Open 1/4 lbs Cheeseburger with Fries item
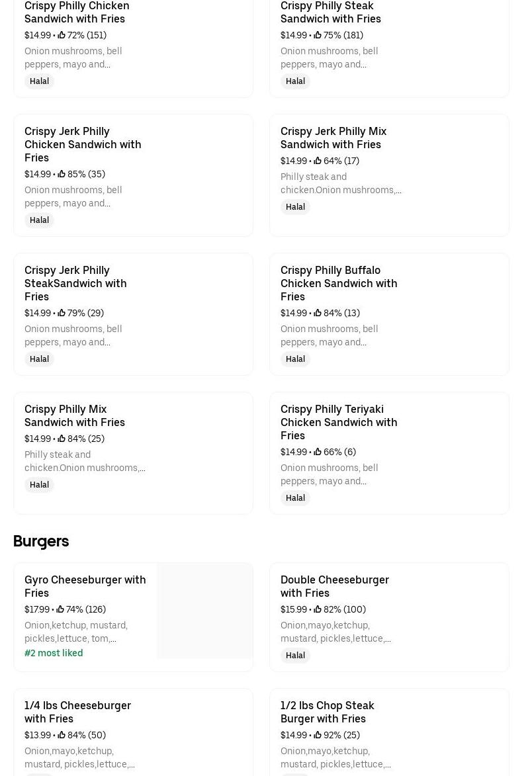The height and width of the screenshot is (776, 532). (77, 712)
